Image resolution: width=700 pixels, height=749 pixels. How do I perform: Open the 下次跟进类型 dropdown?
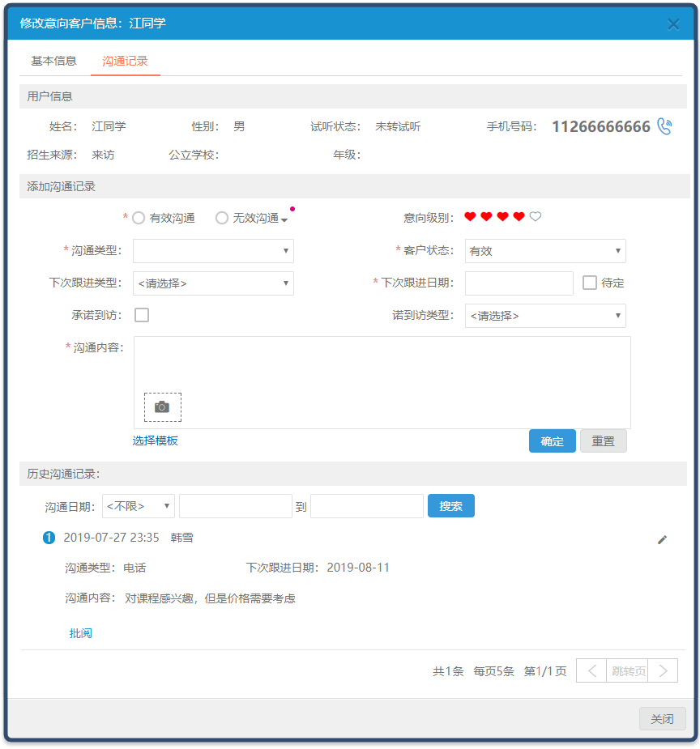[213, 283]
